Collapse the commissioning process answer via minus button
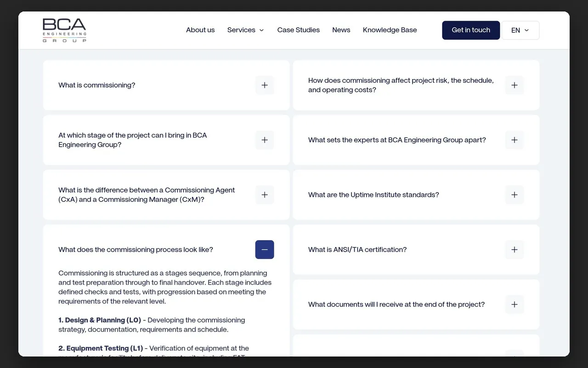Image resolution: width=588 pixels, height=368 pixels. pyautogui.click(x=265, y=249)
